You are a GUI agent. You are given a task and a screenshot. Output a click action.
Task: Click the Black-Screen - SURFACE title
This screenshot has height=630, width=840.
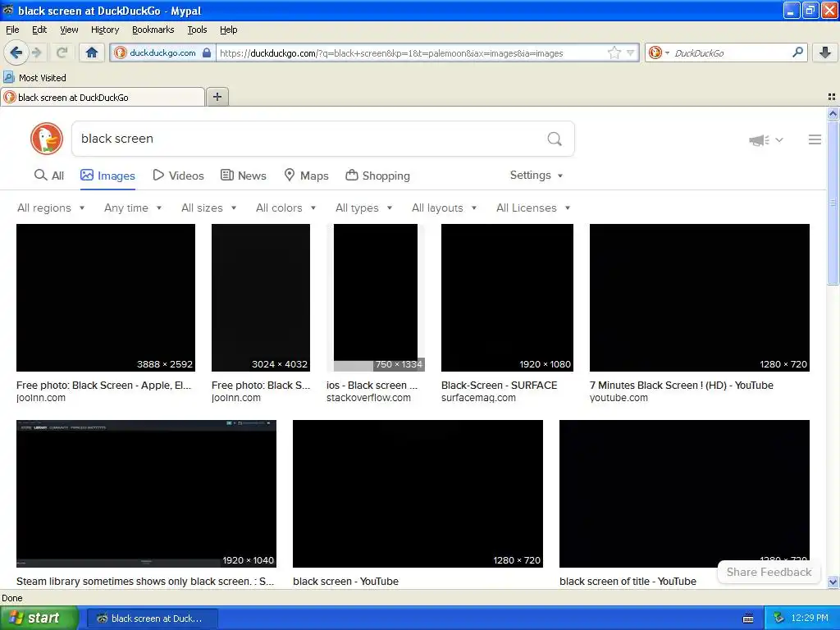(x=500, y=386)
